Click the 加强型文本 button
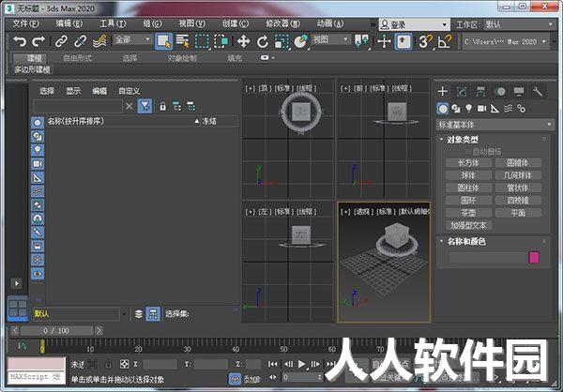The height and width of the screenshot is (392, 563). [x=468, y=225]
